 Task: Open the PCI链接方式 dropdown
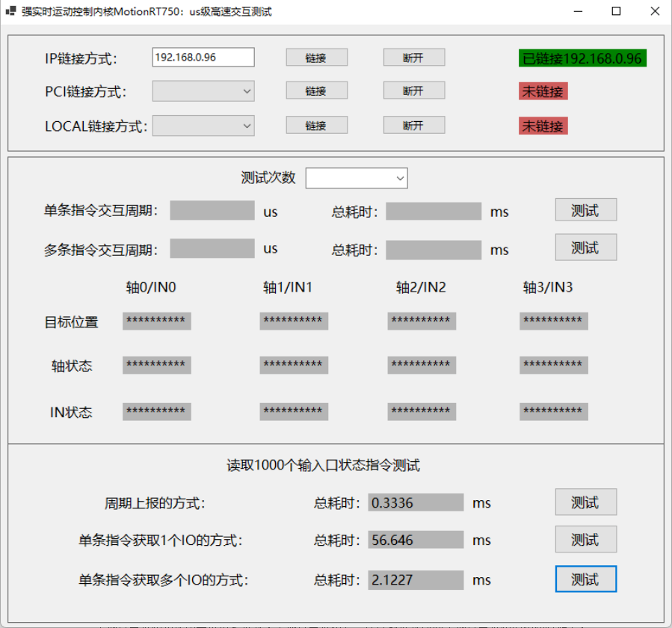[203, 91]
